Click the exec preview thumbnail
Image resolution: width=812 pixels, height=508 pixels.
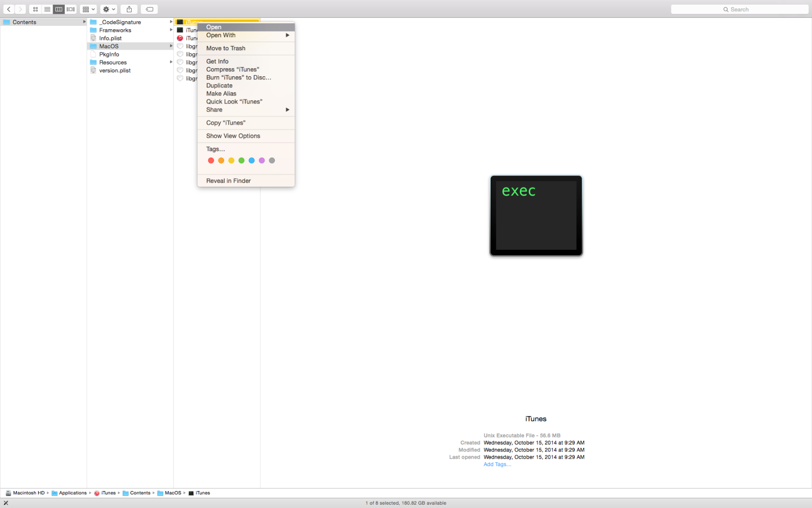pos(536,216)
